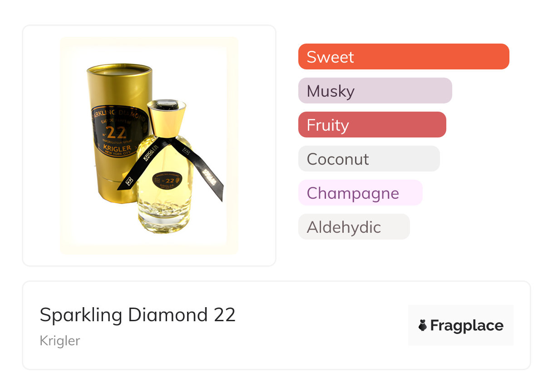Screen dimensions: 553x392
Task: Click the small bottle icon beside Fragplace
Action: click(423, 325)
